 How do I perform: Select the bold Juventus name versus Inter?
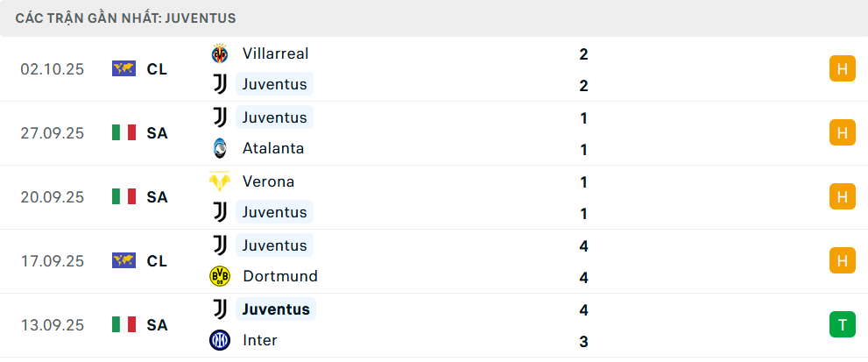(276, 309)
